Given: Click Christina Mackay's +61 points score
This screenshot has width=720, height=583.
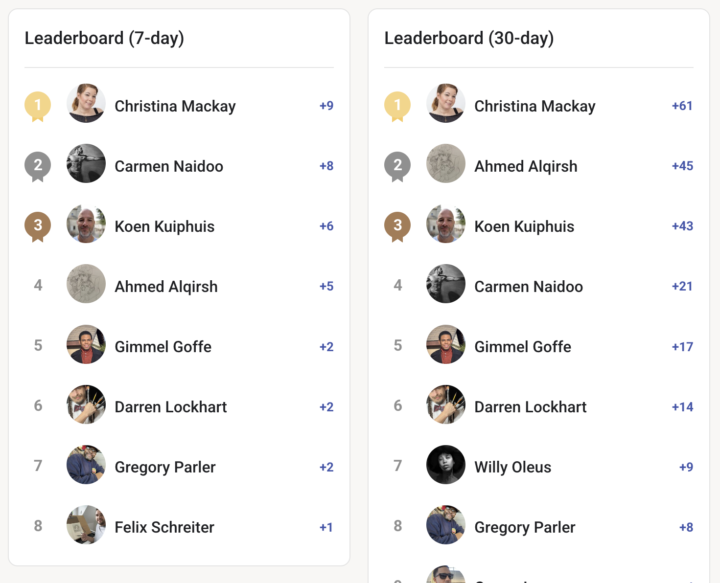Looking at the screenshot, I should [682, 106].
